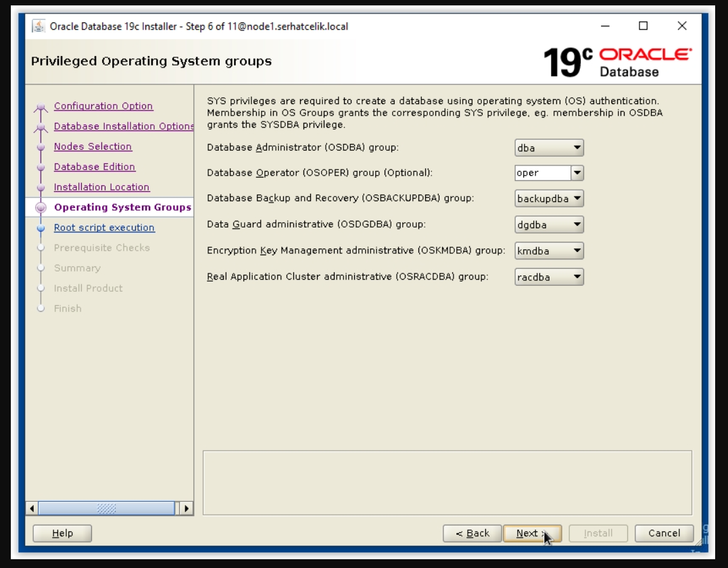Minimize the installer window
Viewport: 728px width, 568px height.
[x=605, y=26]
